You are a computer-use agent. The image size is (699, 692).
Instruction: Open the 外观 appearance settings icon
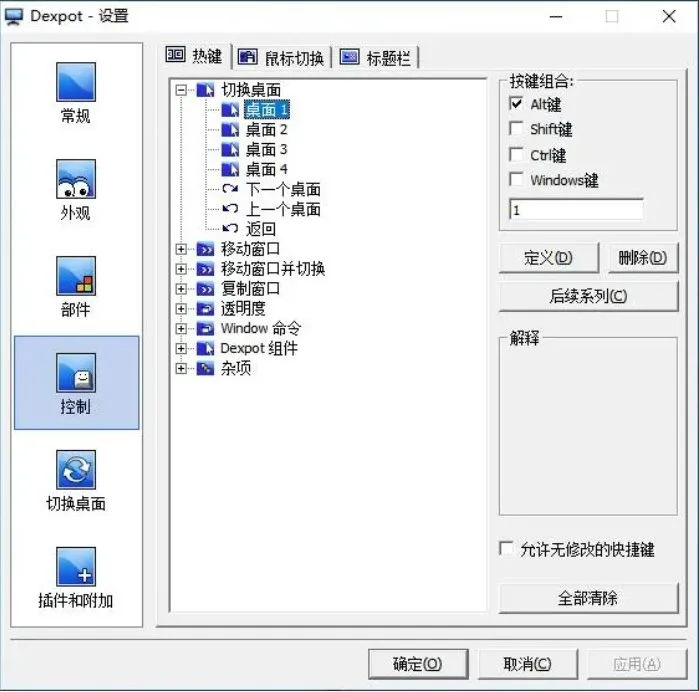[x=76, y=179]
